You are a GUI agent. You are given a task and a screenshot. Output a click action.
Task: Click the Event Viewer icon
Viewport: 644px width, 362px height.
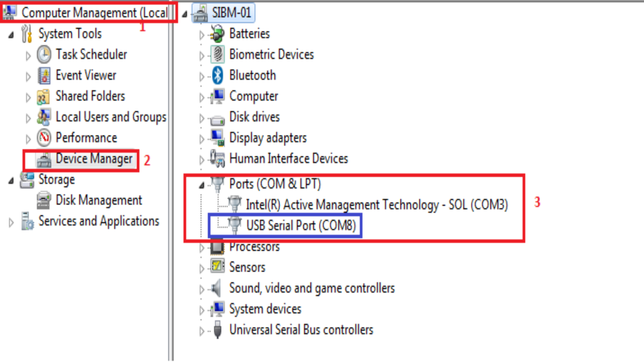coord(44,75)
